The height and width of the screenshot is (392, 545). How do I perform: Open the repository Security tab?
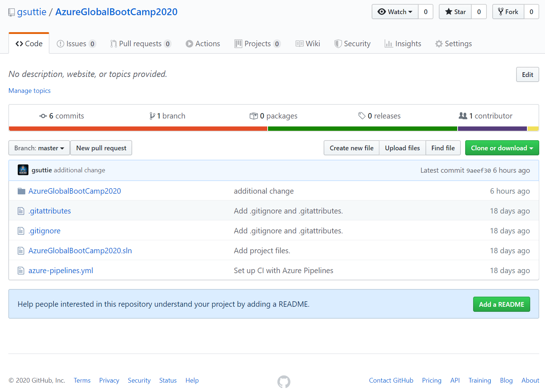pyautogui.click(x=352, y=44)
